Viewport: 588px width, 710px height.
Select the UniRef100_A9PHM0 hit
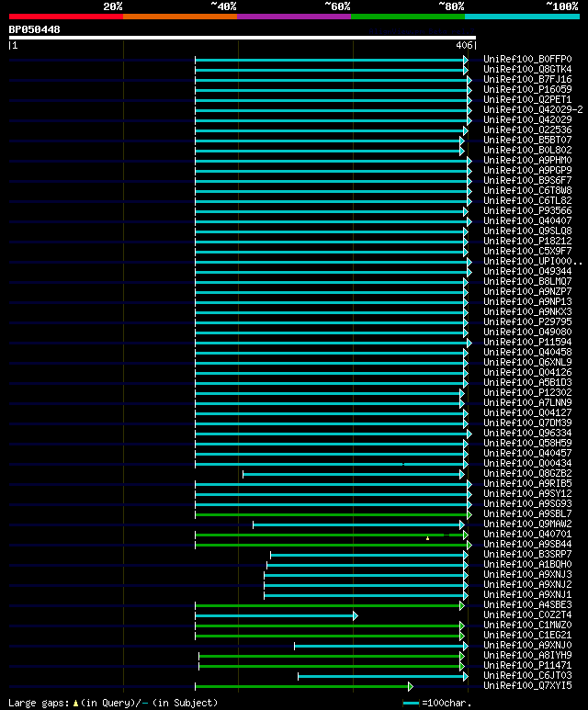coord(527,161)
